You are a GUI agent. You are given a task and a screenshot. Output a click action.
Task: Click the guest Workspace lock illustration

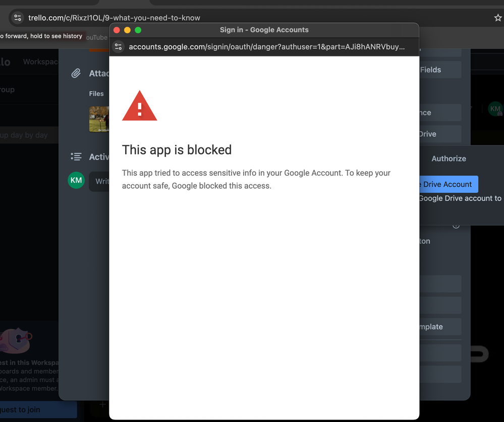16,340
